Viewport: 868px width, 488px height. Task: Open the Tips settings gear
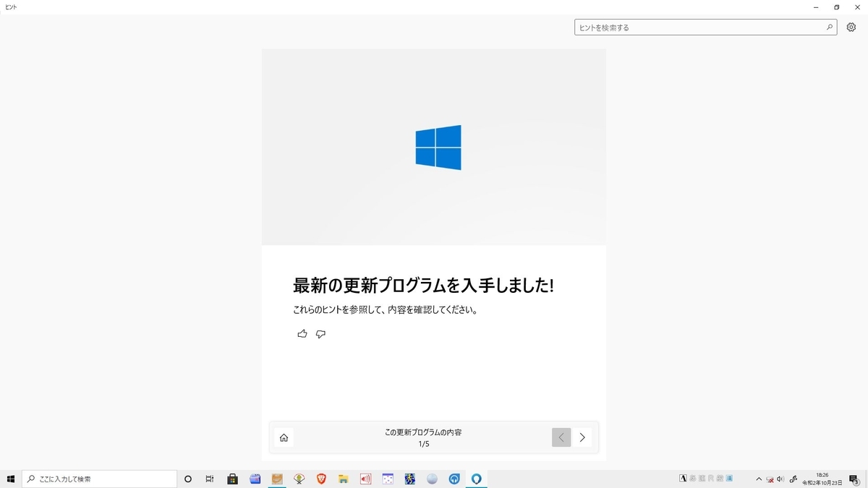pos(851,27)
